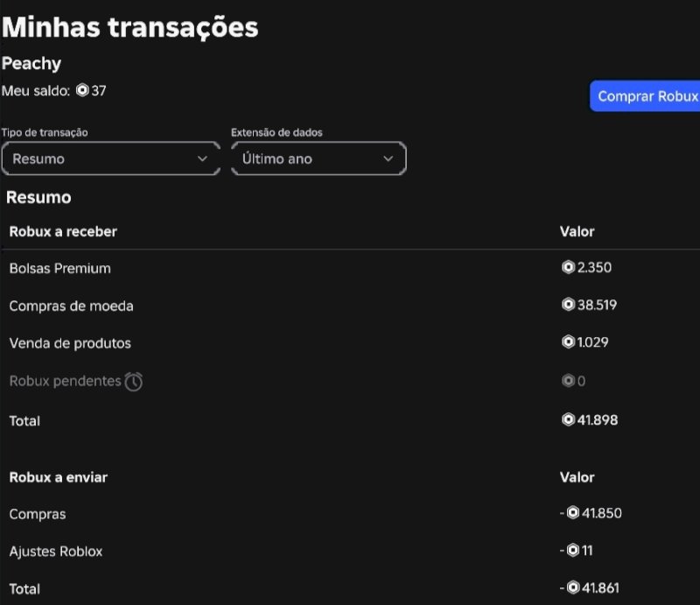This screenshot has height=605, width=700.
Task: Open the Tipo de transação dropdown
Action: (110, 158)
